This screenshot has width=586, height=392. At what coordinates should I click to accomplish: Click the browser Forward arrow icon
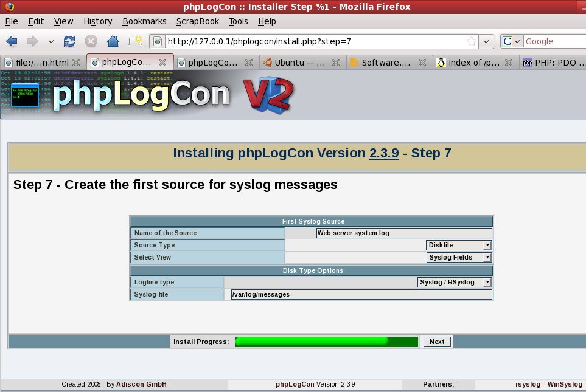click(32, 41)
